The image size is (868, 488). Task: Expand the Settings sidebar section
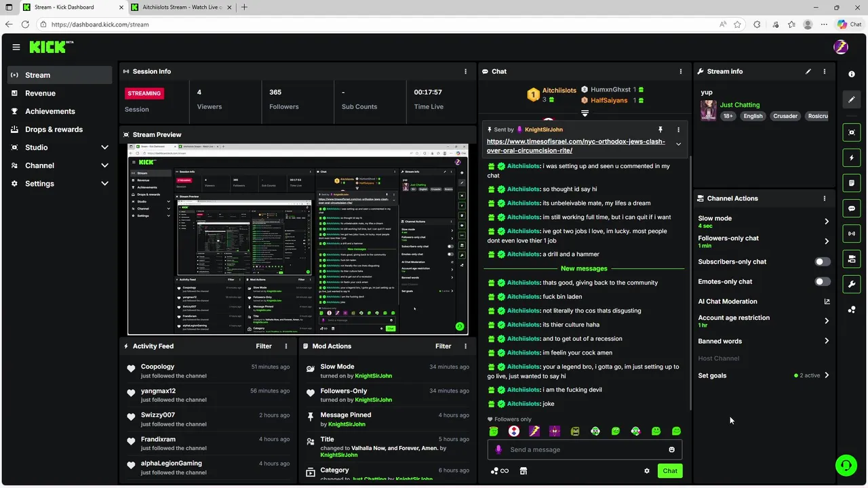(104, 183)
